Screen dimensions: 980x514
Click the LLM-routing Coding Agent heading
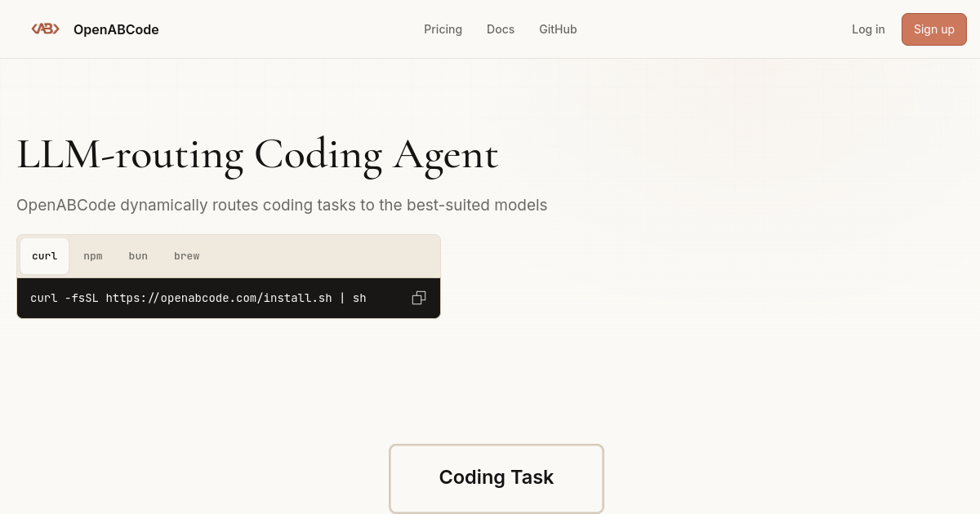pos(257,154)
